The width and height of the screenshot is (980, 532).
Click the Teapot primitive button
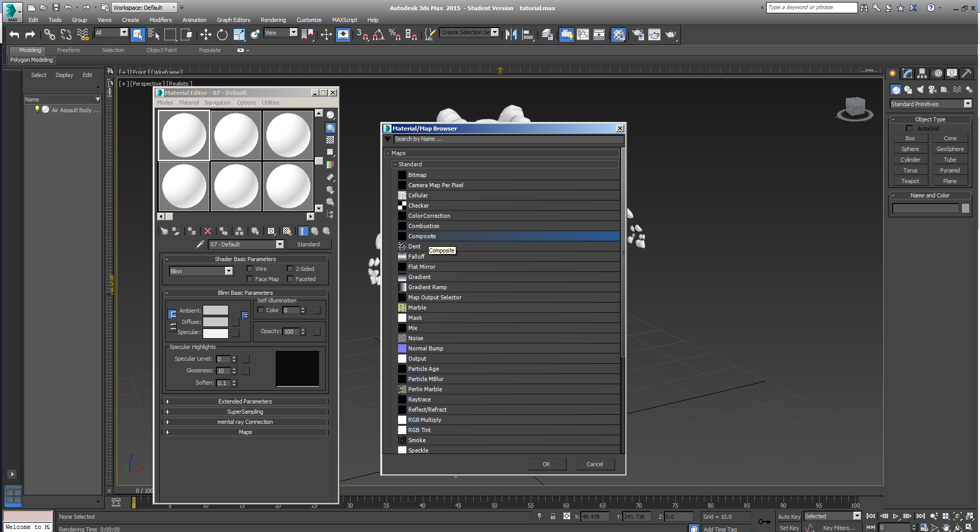pos(910,181)
